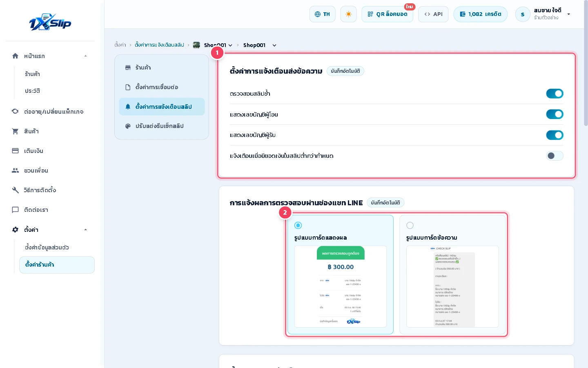Enable แจ้งเตือนเมื่อมียอดเงินในสลิปต่ำกว่ากำหนด switch
The height and width of the screenshot is (368, 588).
coord(555,156)
